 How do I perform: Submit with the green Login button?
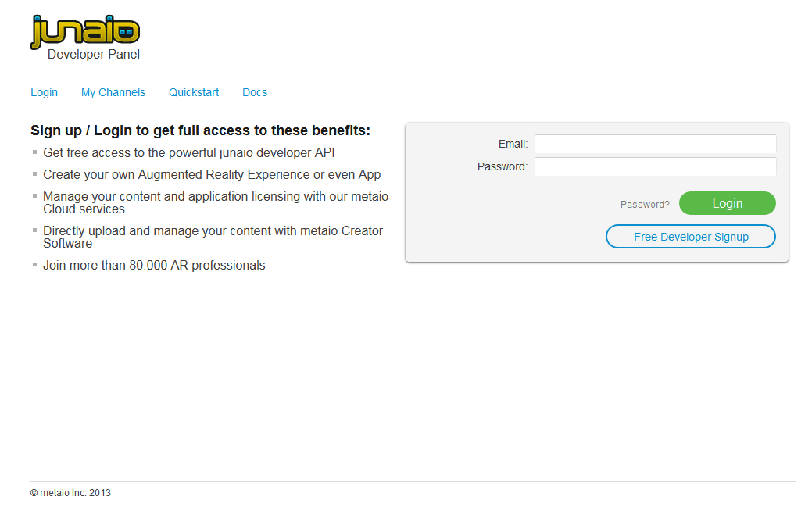click(x=727, y=203)
